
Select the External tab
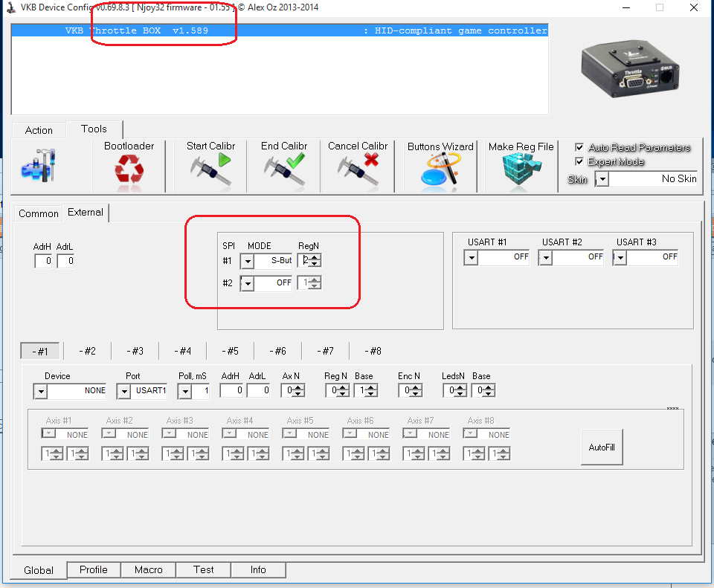tap(85, 212)
